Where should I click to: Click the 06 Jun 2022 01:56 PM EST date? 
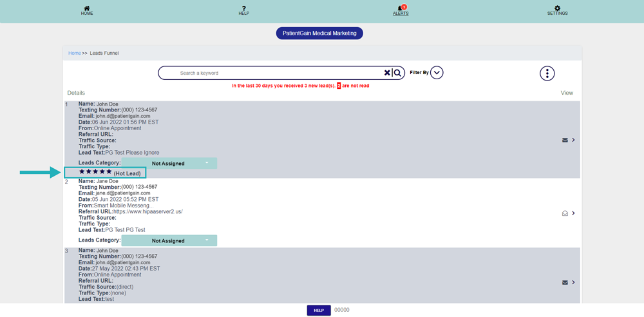pyautogui.click(x=126, y=122)
